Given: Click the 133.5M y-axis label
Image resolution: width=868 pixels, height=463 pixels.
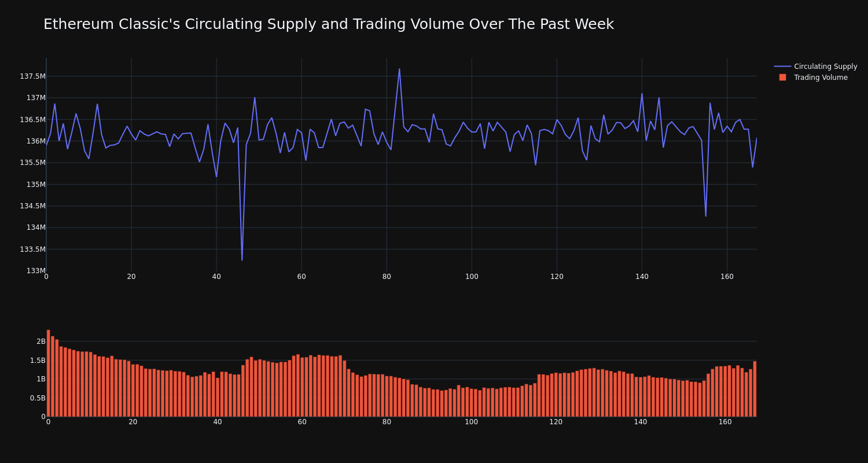Looking at the screenshot, I should [x=32, y=249].
